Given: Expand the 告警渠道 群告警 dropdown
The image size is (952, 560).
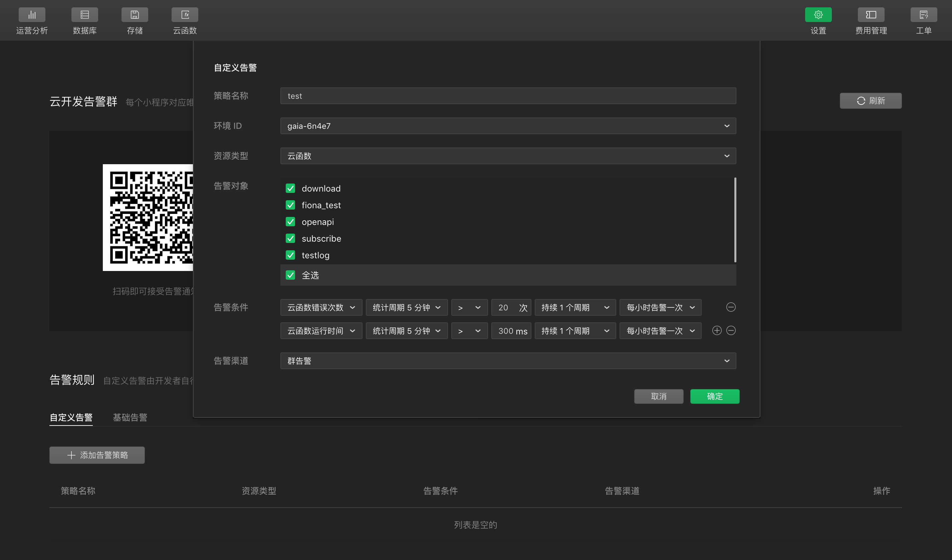Looking at the screenshot, I should (508, 361).
